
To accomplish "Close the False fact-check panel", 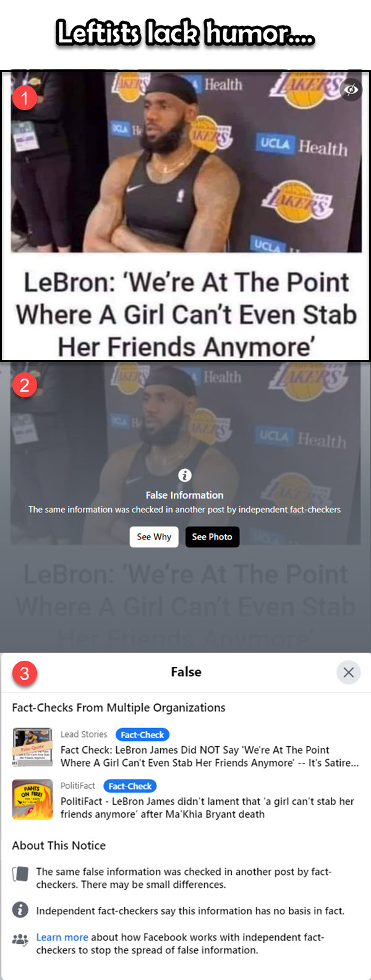I will [x=349, y=672].
